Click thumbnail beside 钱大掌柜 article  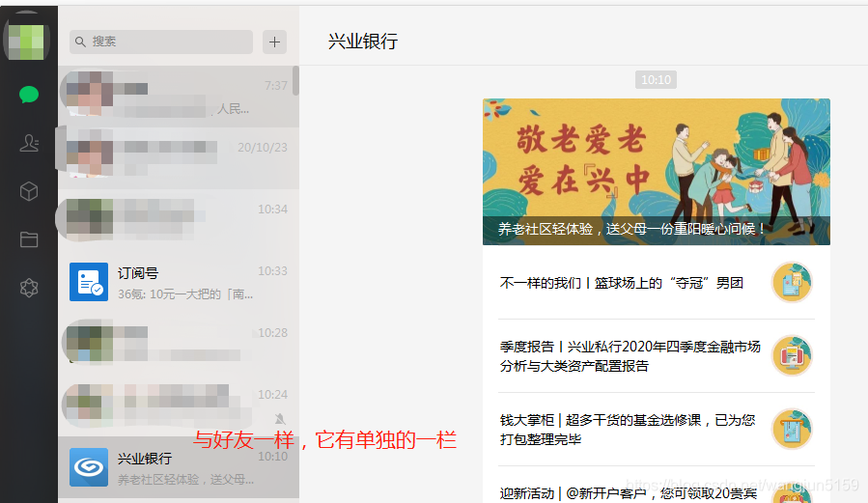point(792,429)
